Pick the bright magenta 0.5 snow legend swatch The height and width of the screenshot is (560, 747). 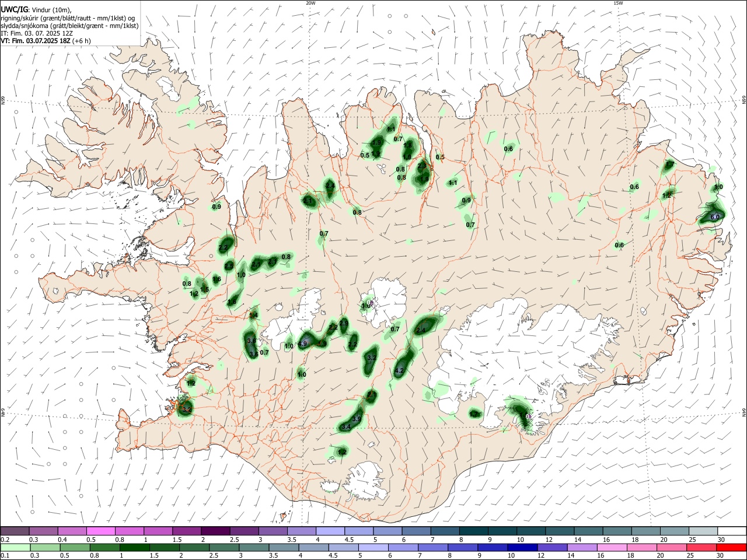coord(100,531)
